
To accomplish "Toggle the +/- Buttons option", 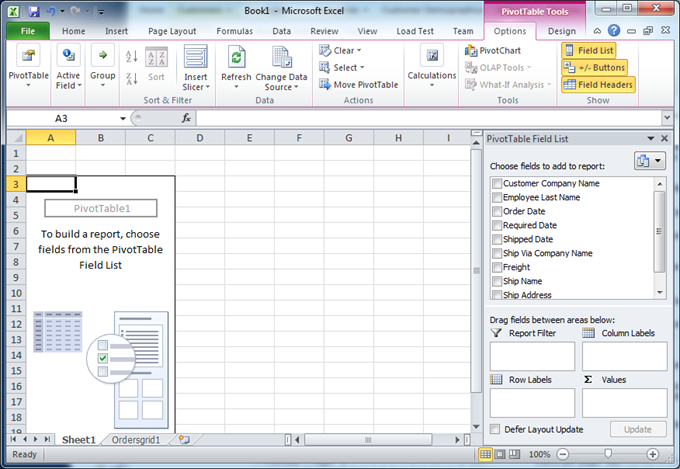I will coord(595,68).
